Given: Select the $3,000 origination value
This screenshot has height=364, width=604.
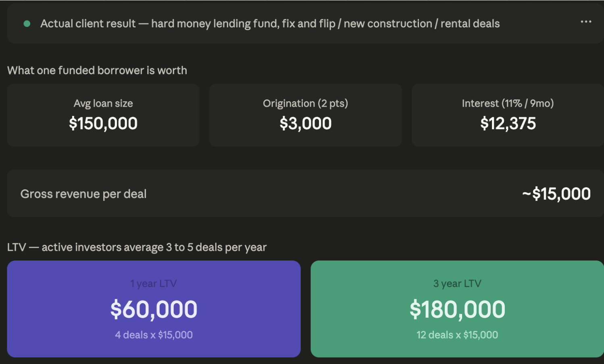Looking at the screenshot, I should pyautogui.click(x=305, y=123).
